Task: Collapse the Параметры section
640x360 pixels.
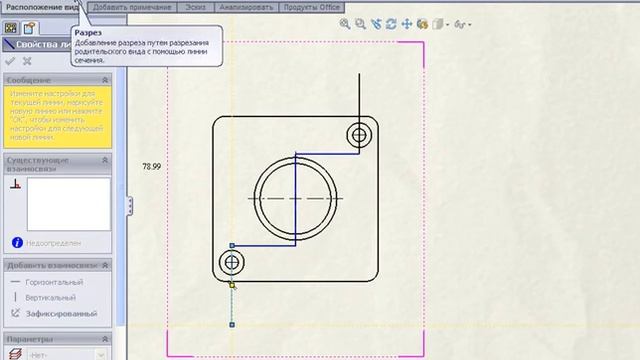Action: 105,339
